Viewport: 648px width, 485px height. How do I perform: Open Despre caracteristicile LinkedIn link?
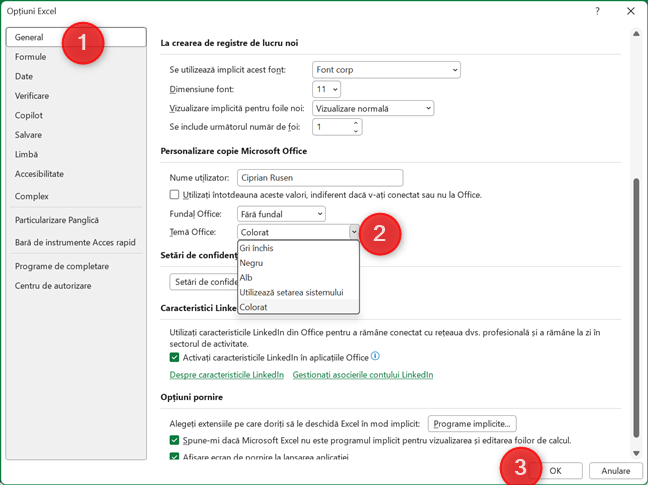pyautogui.click(x=227, y=375)
